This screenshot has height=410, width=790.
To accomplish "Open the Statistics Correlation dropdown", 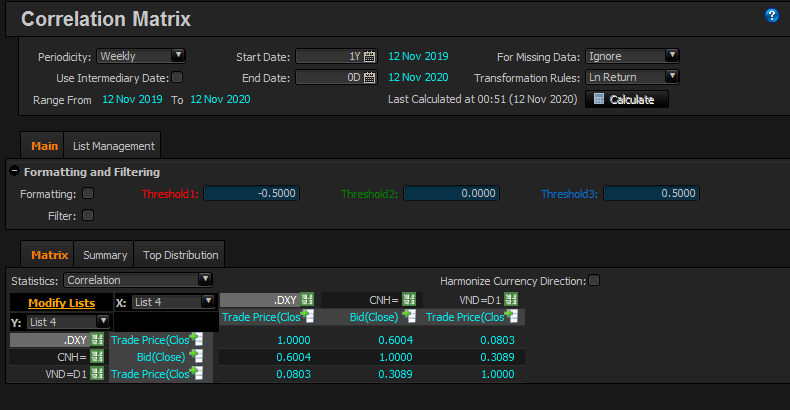I will click(x=139, y=281).
